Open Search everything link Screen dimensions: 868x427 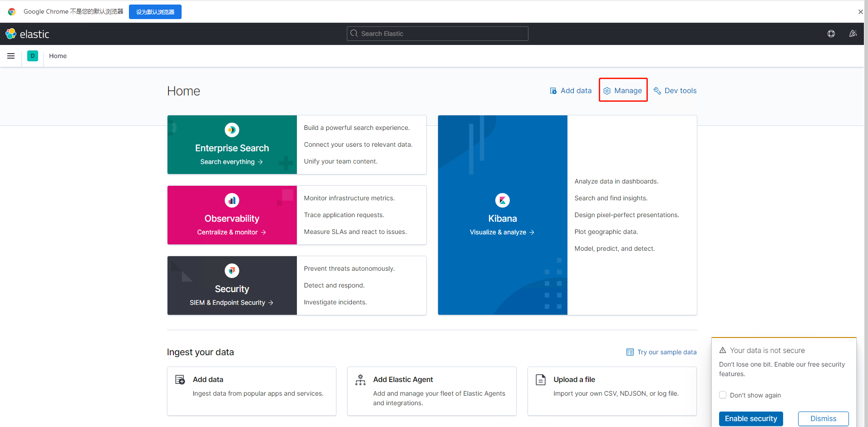pyautogui.click(x=232, y=162)
